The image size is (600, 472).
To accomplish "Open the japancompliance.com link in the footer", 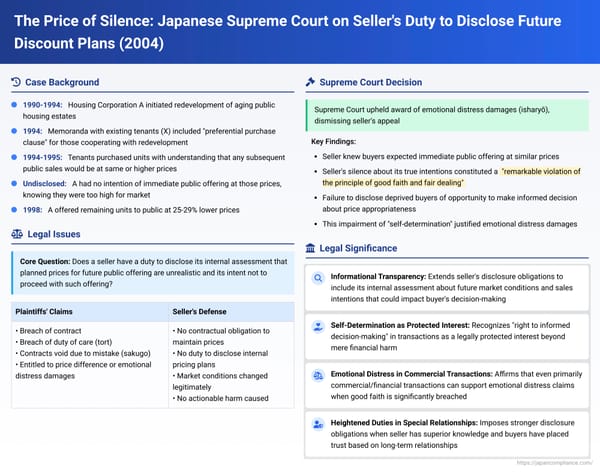I will (x=554, y=464).
